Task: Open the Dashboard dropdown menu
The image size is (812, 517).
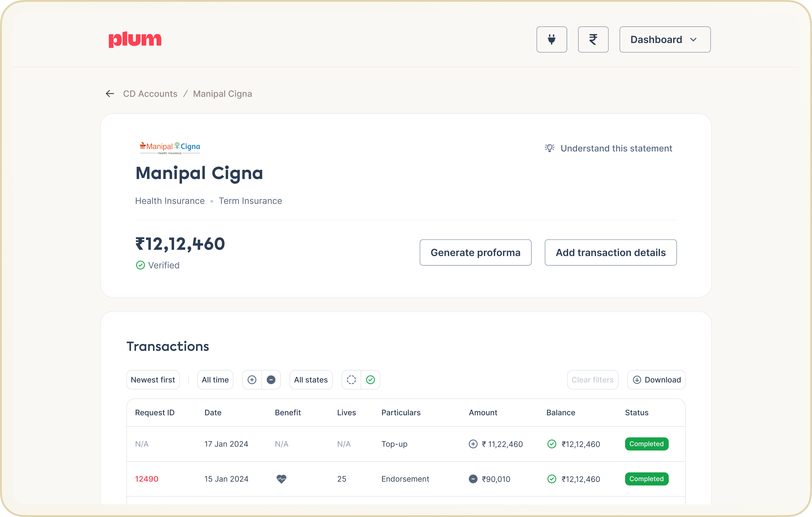Action: [664, 39]
